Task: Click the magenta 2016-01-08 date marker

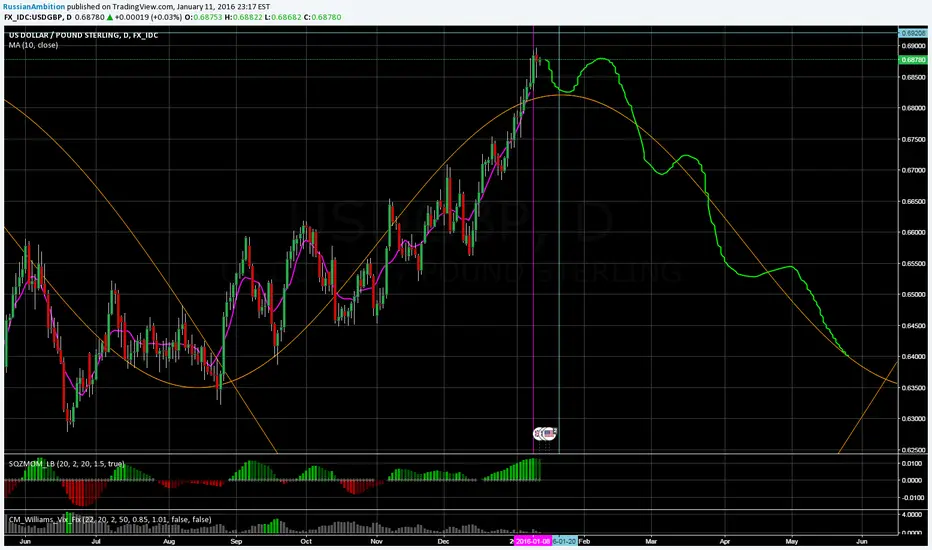Action: click(x=533, y=541)
